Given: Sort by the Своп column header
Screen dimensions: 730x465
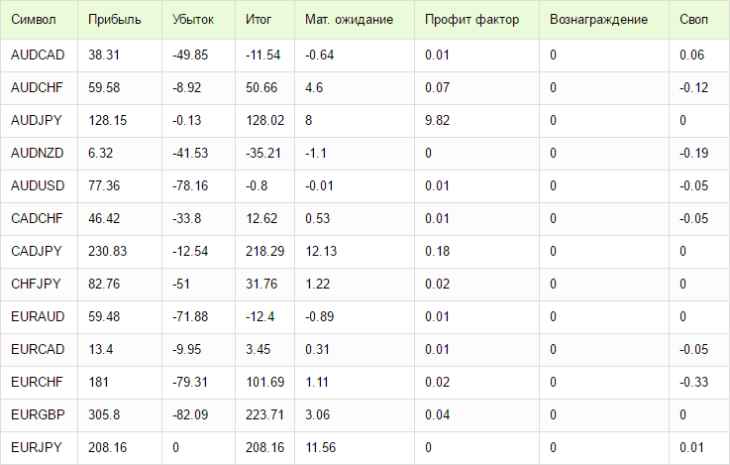Looking at the screenshot, I should pos(693,20).
